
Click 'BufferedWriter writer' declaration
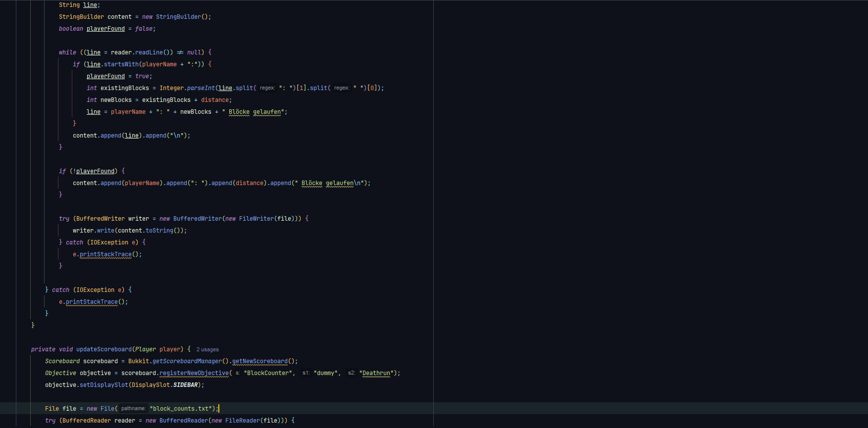(113, 219)
